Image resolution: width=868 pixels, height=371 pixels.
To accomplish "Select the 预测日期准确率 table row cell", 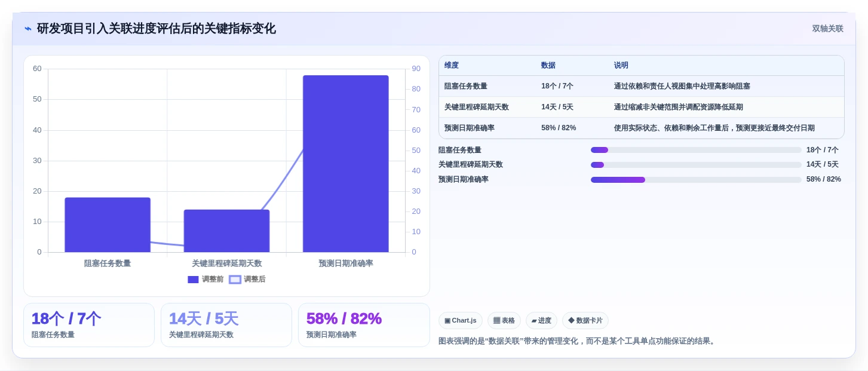I will click(470, 128).
